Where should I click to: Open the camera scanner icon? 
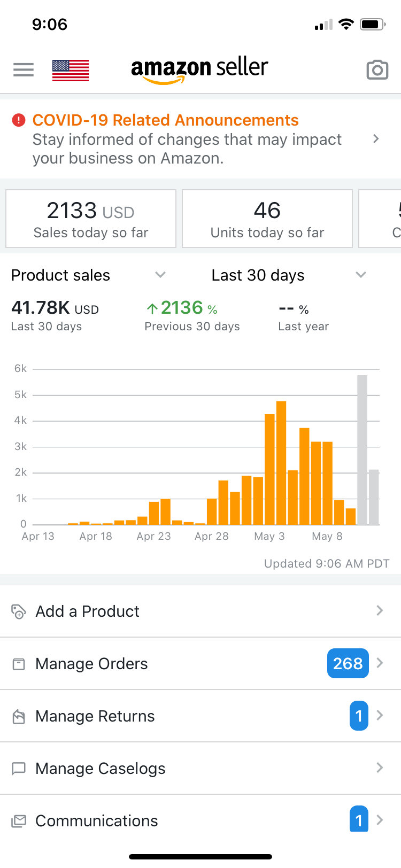point(377,70)
